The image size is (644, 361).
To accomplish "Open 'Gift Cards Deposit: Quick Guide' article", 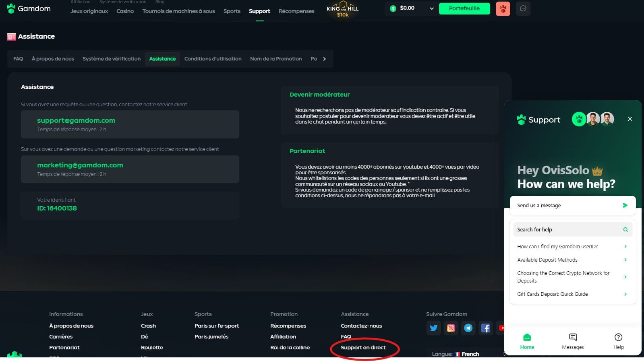I will click(572, 294).
